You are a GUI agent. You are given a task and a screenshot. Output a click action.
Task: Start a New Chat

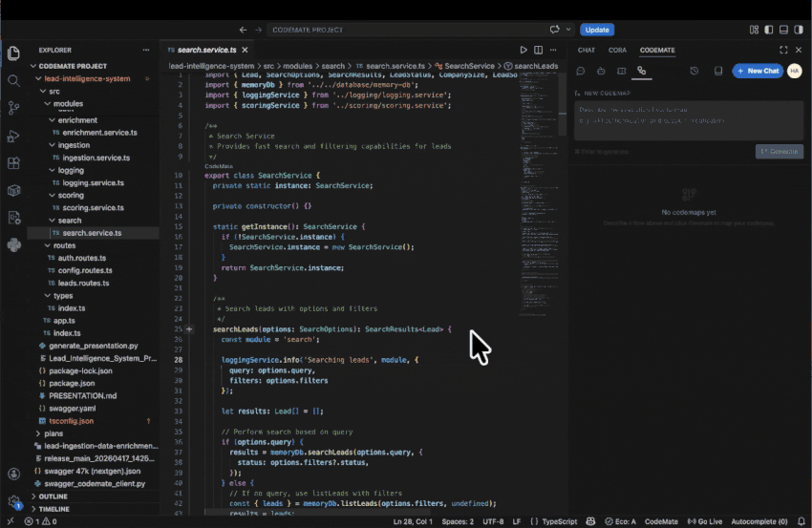[x=758, y=71]
